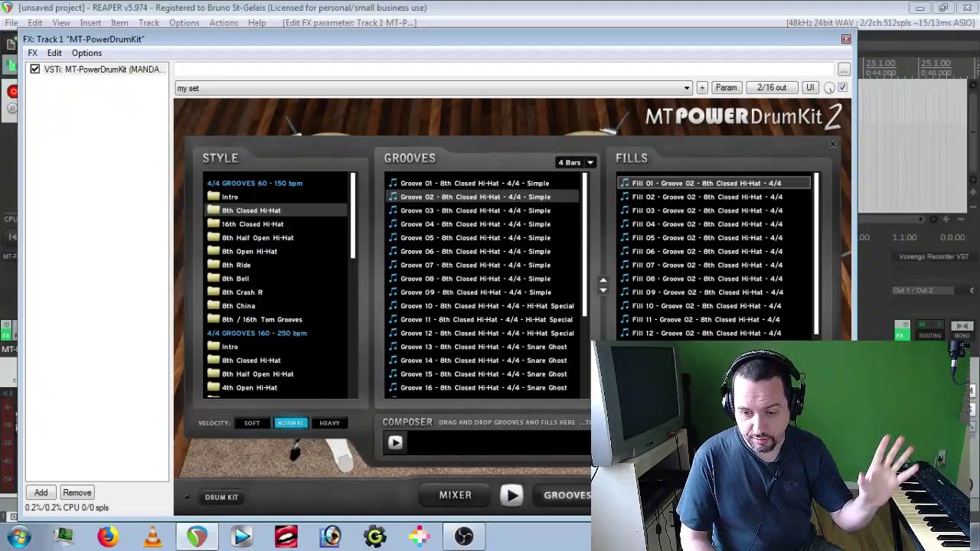Set velocity to Soft
Screen dimensions: 980x551
[252, 423]
